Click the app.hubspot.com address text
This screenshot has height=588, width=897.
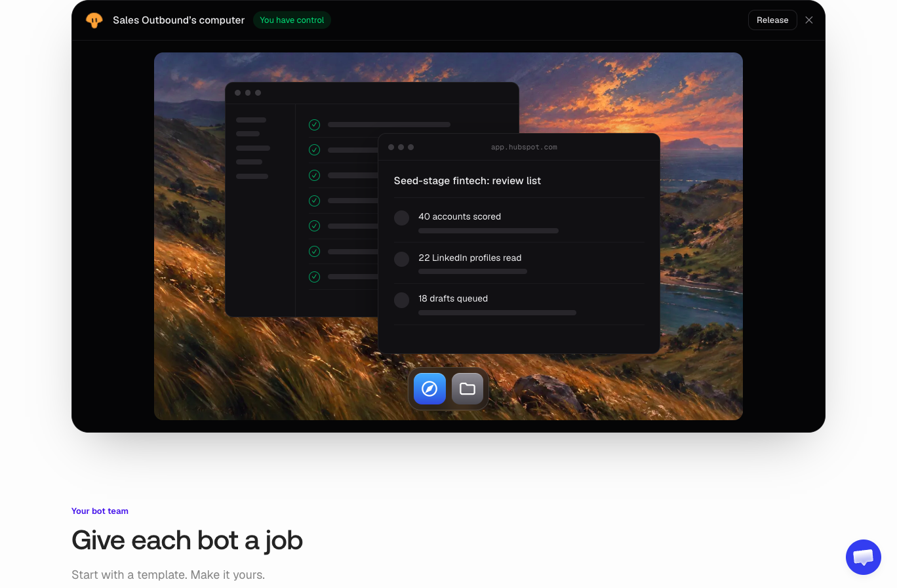524,147
